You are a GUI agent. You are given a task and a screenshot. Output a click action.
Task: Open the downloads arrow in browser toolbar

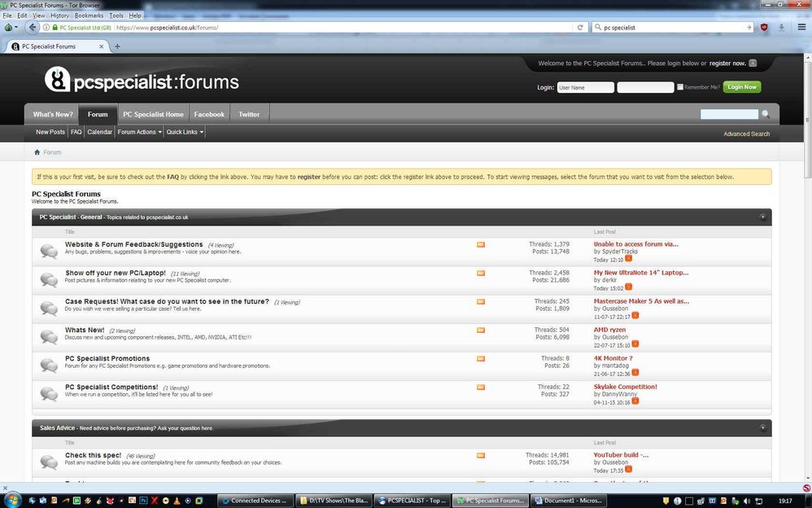click(x=781, y=27)
